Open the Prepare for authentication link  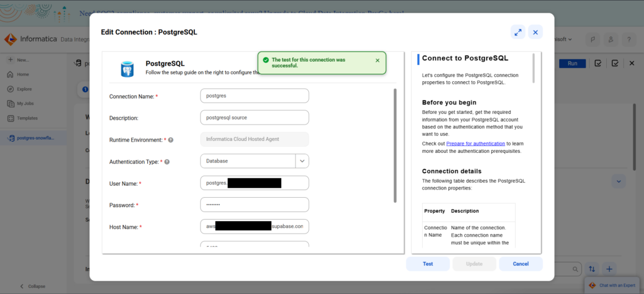(x=475, y=144)
